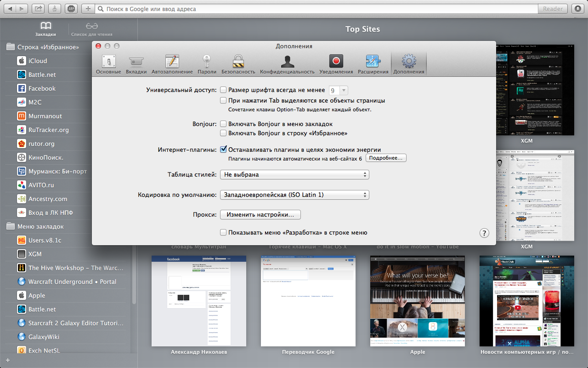Select the Дополнения preferences pane
Screen dimensions: 588x368
(409, 64)
